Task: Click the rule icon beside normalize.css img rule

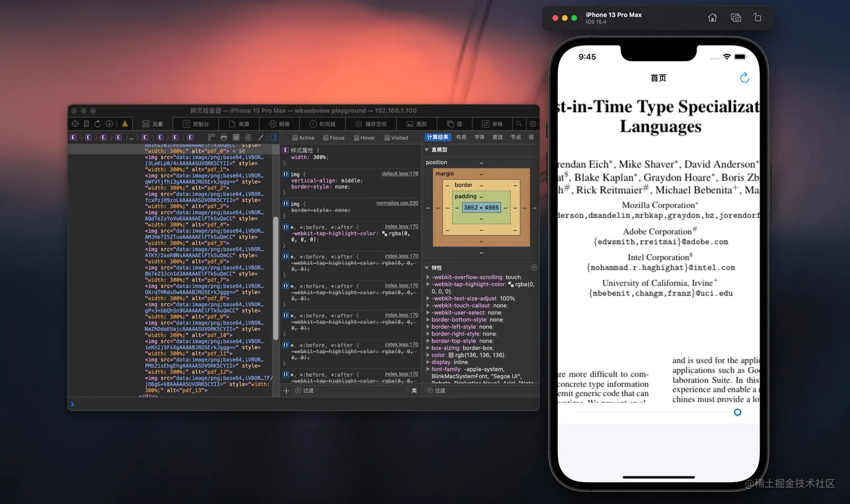Action: (286, 203)
